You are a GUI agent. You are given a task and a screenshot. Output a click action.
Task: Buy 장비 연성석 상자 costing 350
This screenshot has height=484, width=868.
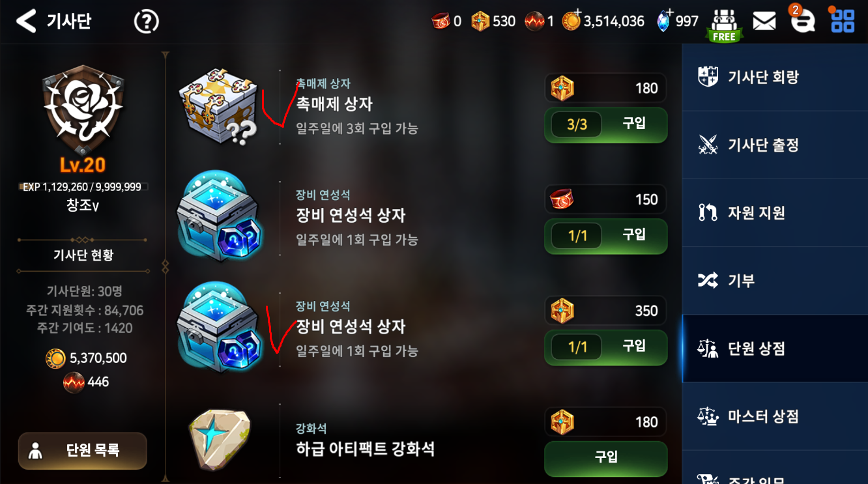[605, 347]
